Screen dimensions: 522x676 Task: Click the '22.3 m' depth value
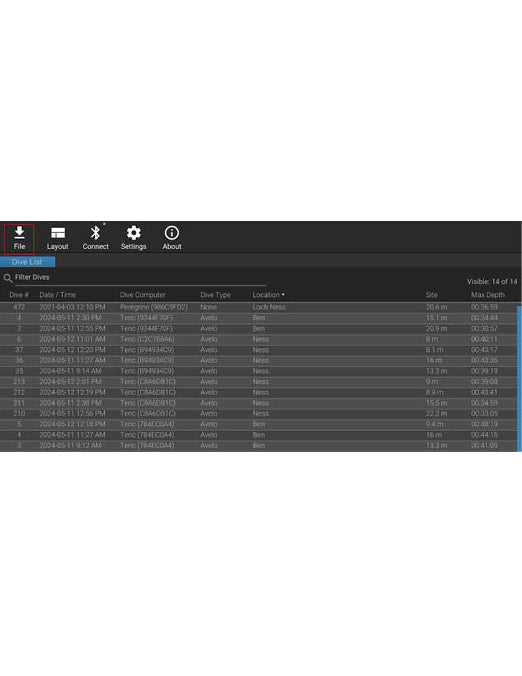click(x=436, y=413)
